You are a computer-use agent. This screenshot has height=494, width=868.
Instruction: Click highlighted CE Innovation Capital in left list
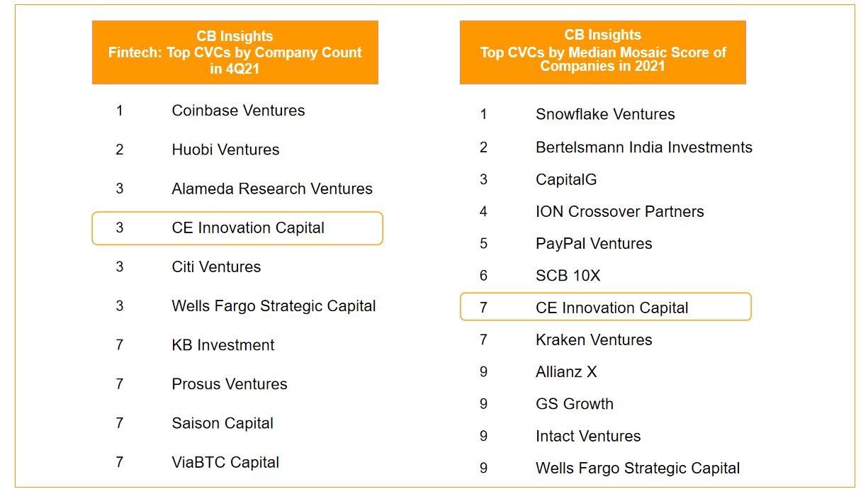(x=248, y=228)
